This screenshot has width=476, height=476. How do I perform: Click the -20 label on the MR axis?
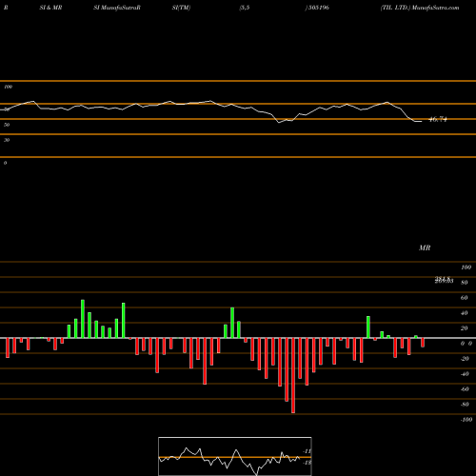coord(465,359)
